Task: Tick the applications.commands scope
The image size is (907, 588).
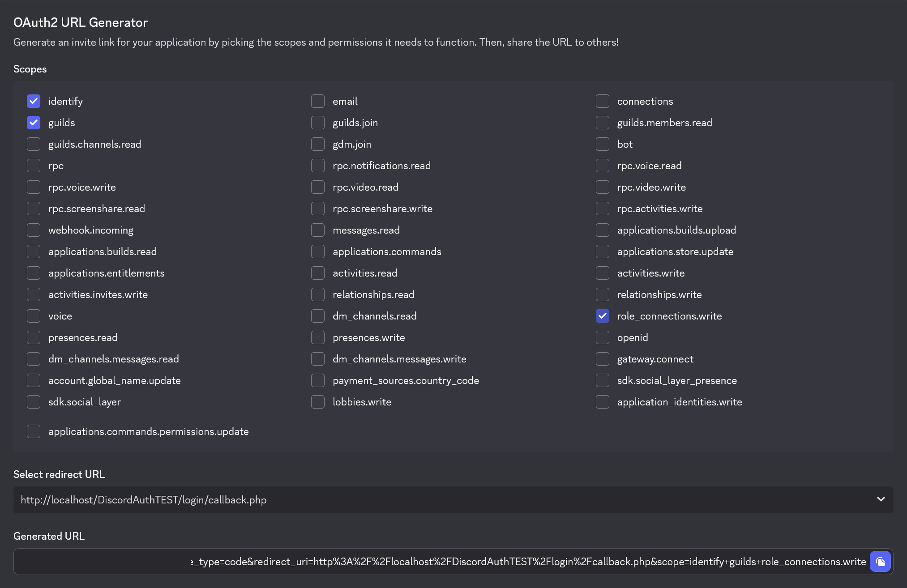Action: 318,251
